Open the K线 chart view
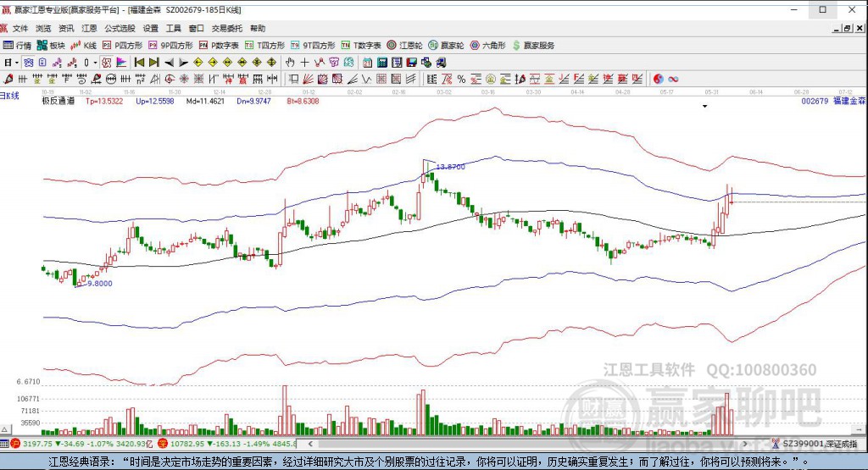The height and width of the screenshot is (470, 868). pyautogui.click(x=84, y=46)
